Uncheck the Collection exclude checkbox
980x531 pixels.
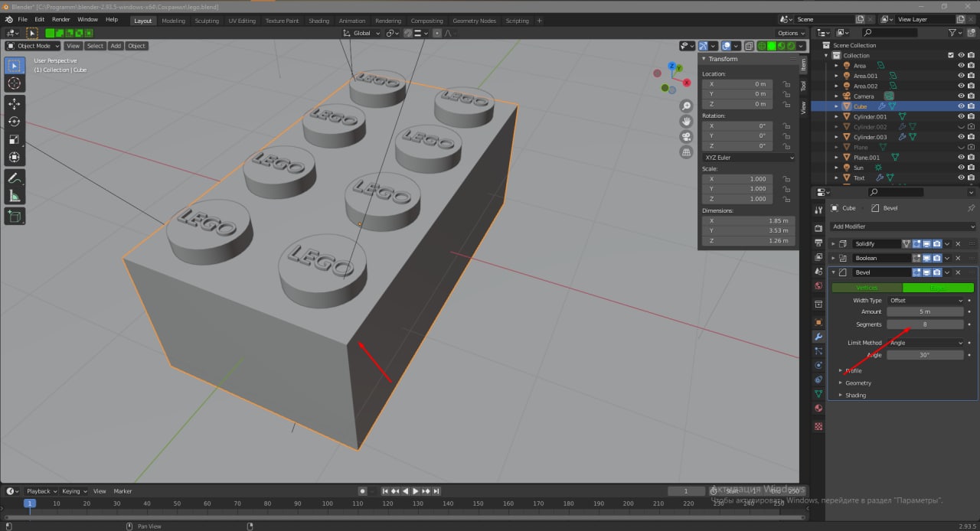(x=951, y=55)
